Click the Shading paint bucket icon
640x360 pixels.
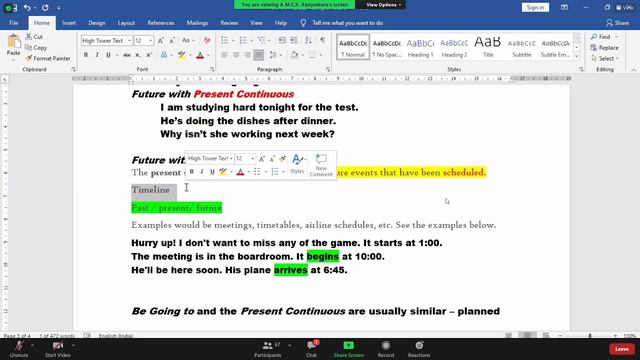point(294,55)
